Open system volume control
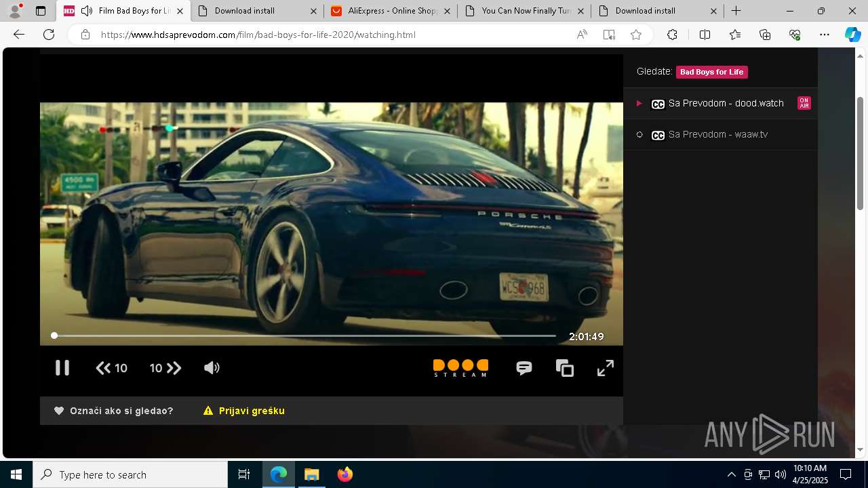Image resolution: width=868 pixels, height=488 pixels. pyautogui.click(x=781, y=474)
